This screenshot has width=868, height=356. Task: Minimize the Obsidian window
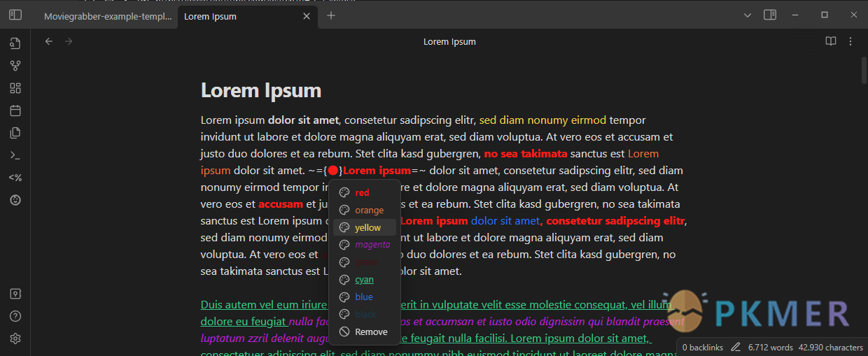coord(794,15)
